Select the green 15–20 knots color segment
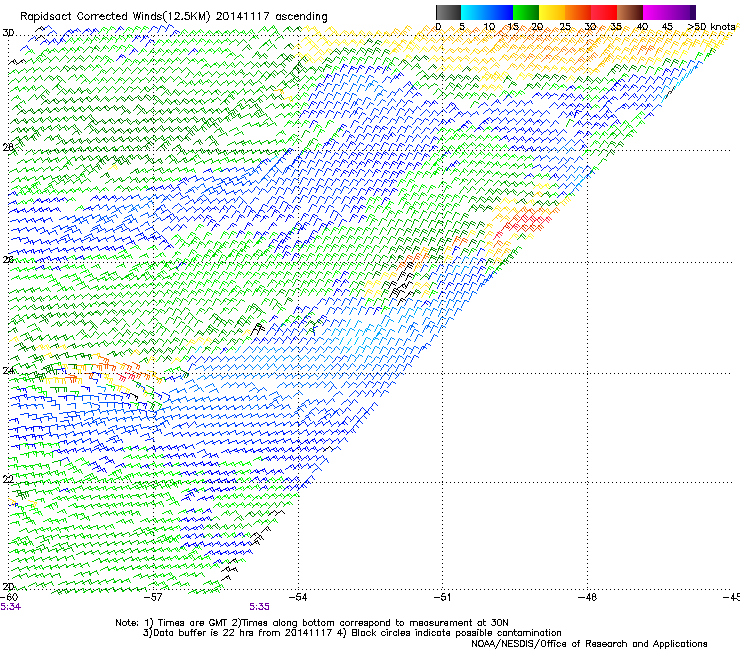The width and height of the screenshot is (740, 650). 526,12
